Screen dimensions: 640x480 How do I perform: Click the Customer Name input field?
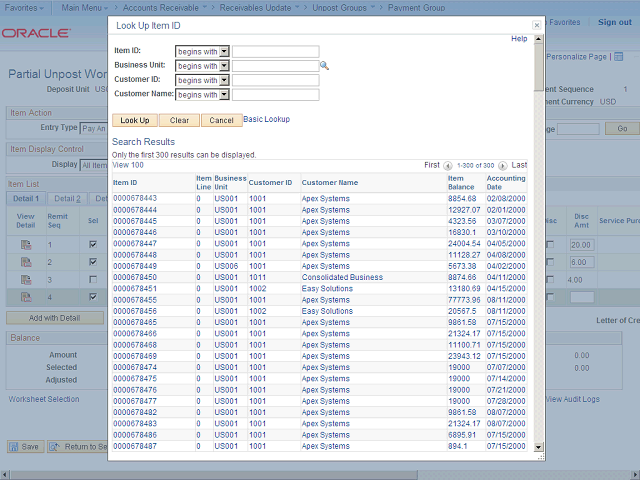pos(275,95)
